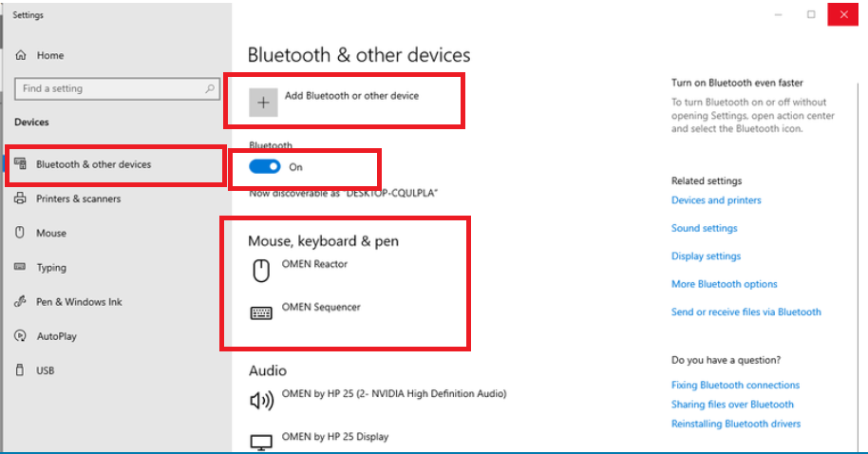Screen dimensions: 868x454
Task: Click the OMEN Reactor mouse icon
Action: (x=261, y=272)
